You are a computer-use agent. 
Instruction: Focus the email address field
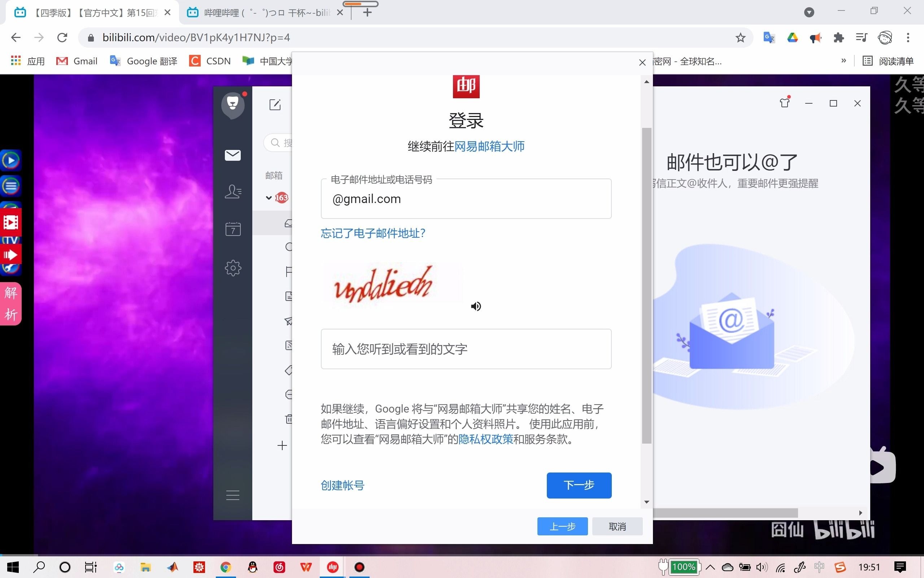466,199
